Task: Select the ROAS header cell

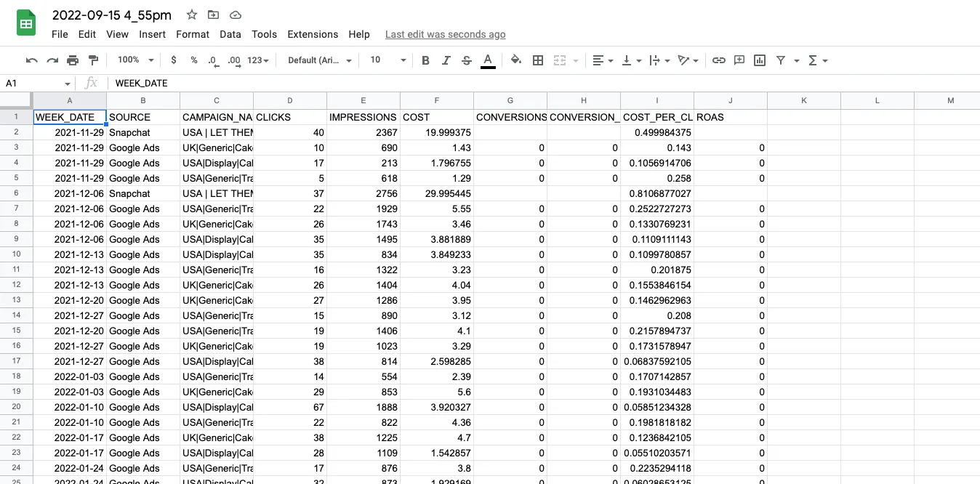Action: [x=731, y=117]
